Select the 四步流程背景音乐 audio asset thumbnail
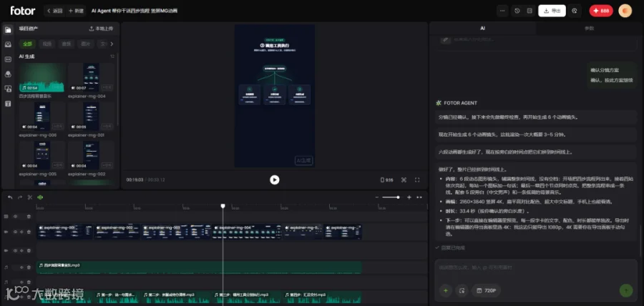The image size is (644, 306). pyautogui.click(x=42, y=77)
